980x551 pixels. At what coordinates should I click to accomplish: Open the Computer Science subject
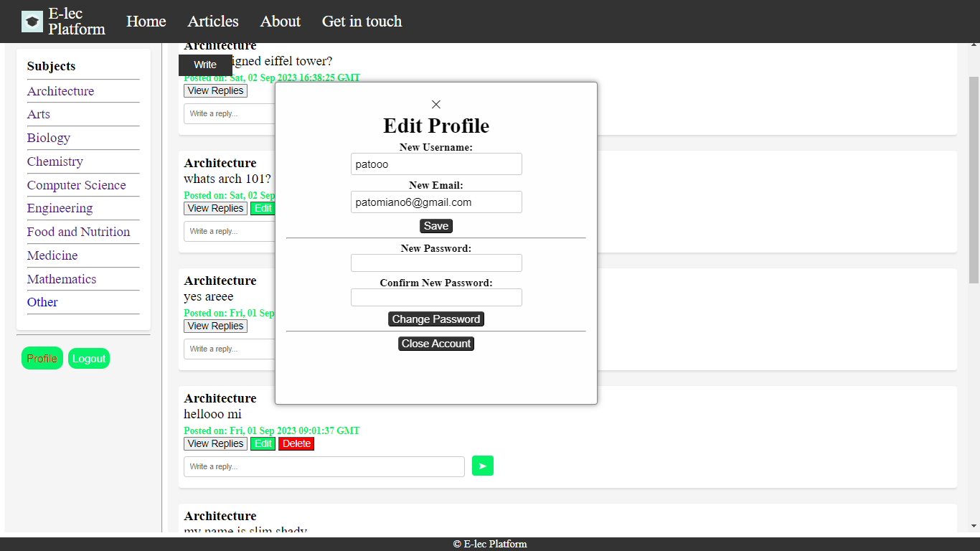(x=77, y=185)
